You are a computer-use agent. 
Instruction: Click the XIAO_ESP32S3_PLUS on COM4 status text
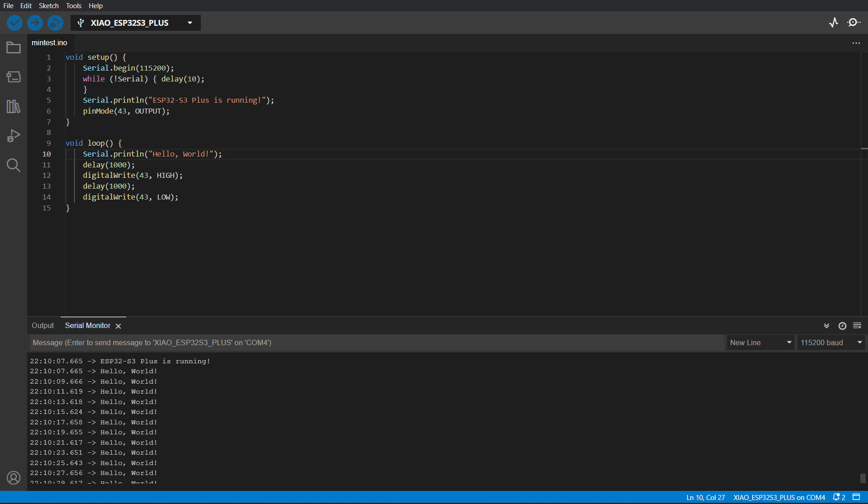(x=779, y=497)
